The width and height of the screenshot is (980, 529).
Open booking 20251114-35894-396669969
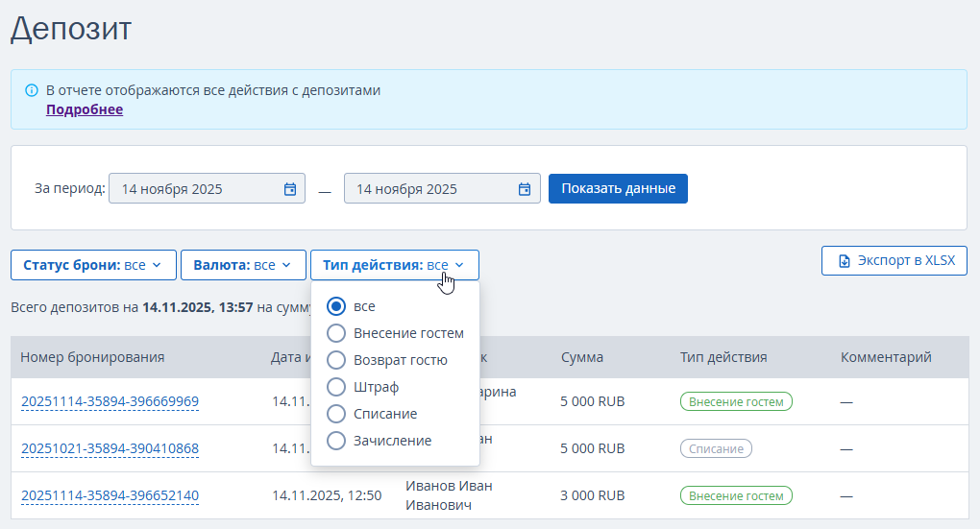[110, 401]
